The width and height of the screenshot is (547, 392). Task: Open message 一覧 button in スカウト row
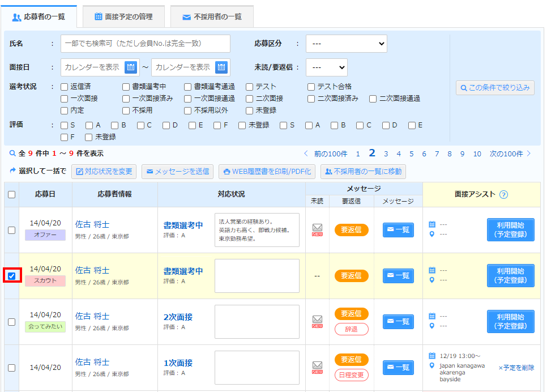click(x=399, y=276)
